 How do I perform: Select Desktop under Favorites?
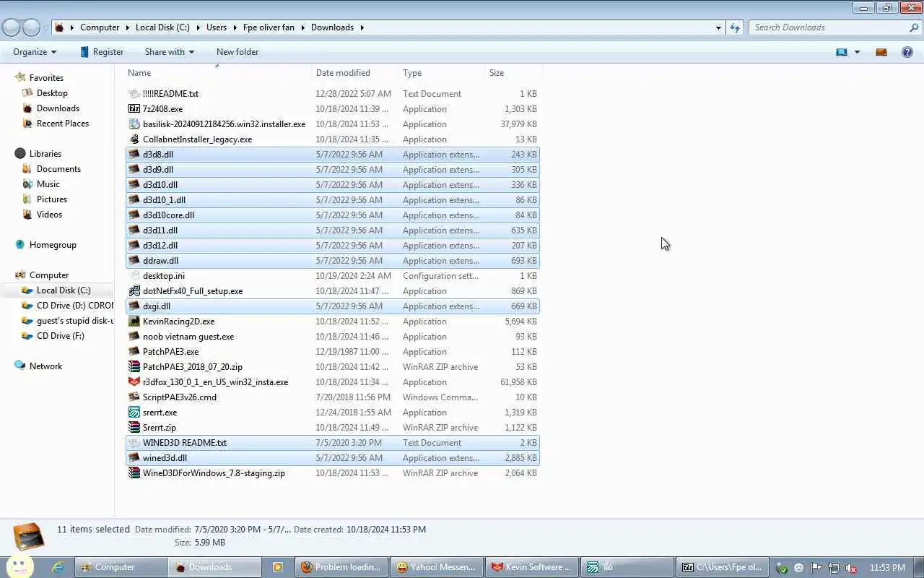click(x=52, y=93)
